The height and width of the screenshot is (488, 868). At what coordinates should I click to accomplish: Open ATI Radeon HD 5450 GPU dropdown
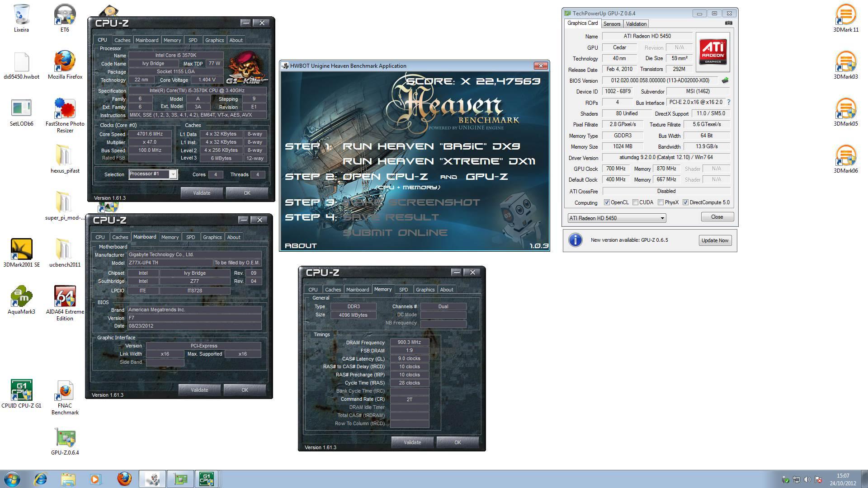point(617,218)
